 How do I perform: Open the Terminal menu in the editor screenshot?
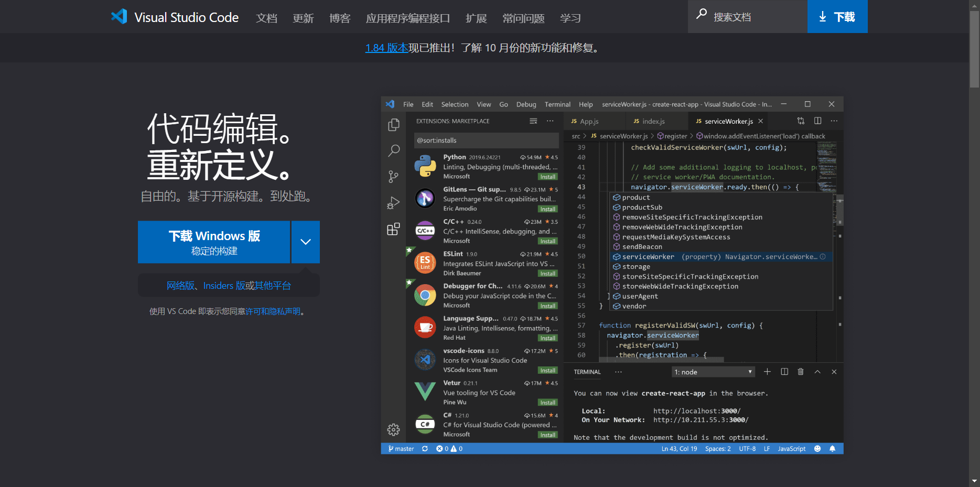coord(557,104)
